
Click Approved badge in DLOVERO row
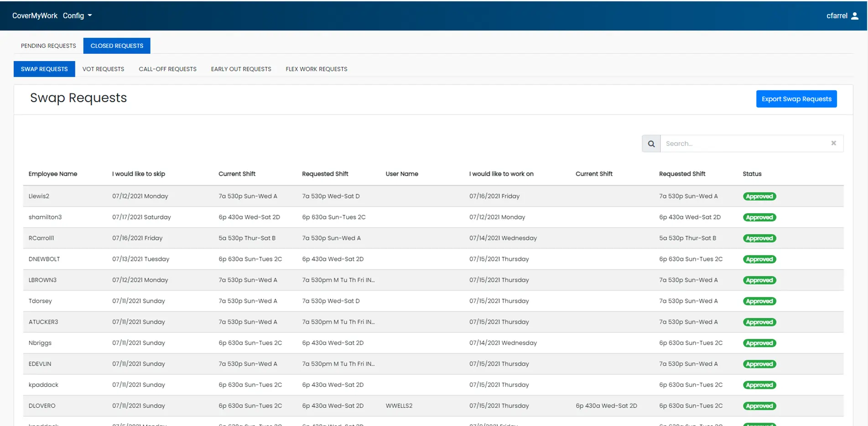pos(759,406)
